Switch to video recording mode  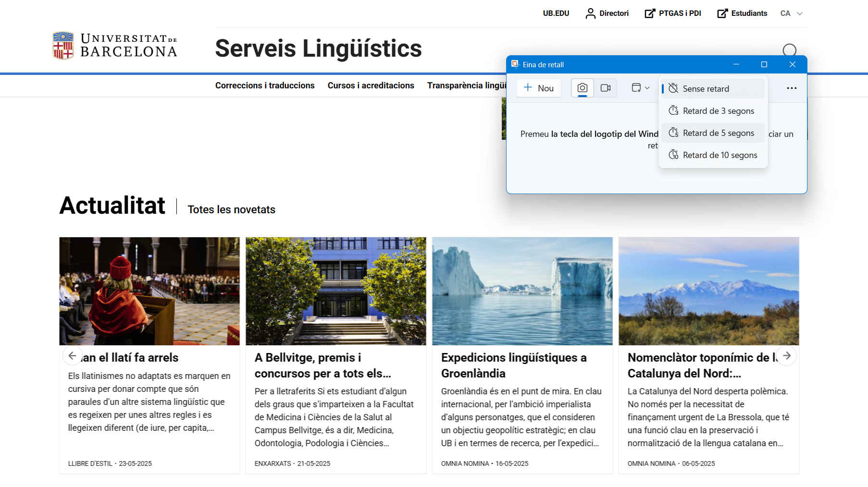coord(606,88)
